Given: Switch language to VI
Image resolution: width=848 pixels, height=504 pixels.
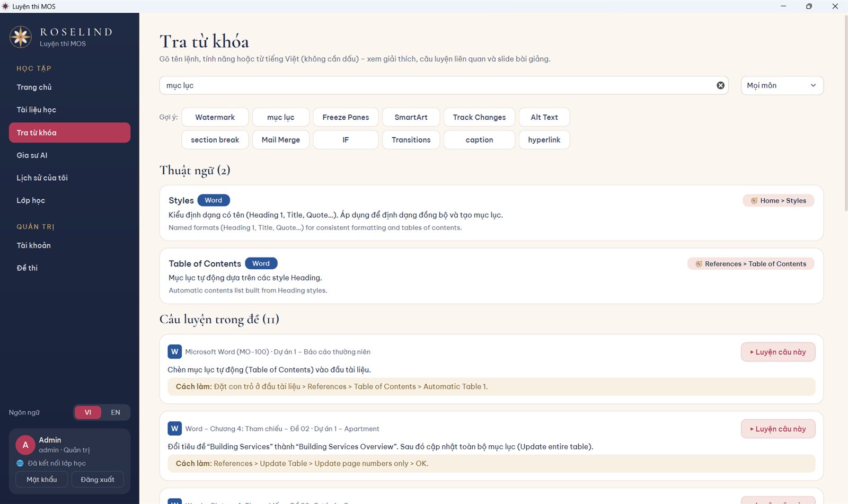Looking at the screenshot, I should [x=88, y=412].
